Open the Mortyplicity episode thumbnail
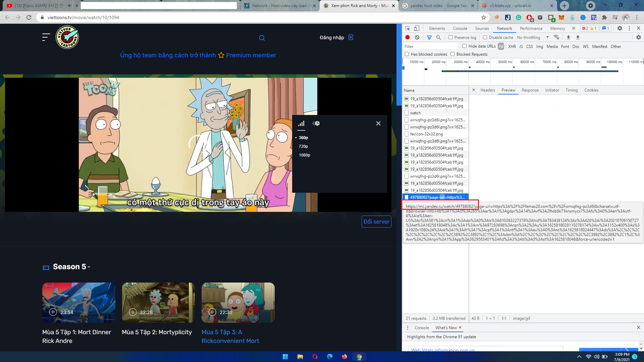This screenshot has width=644, height=362. coord(158,303)
